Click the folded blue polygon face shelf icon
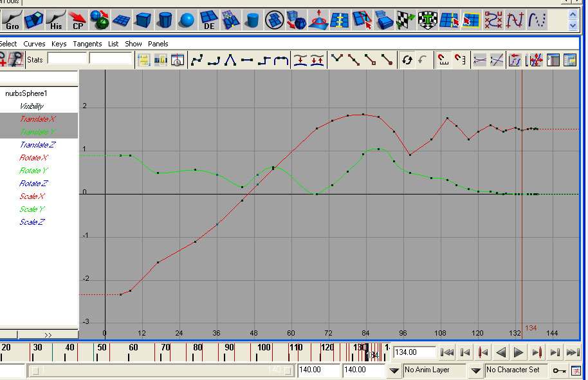The height and width of the screenshot is (380, 588). pos(33,20)
